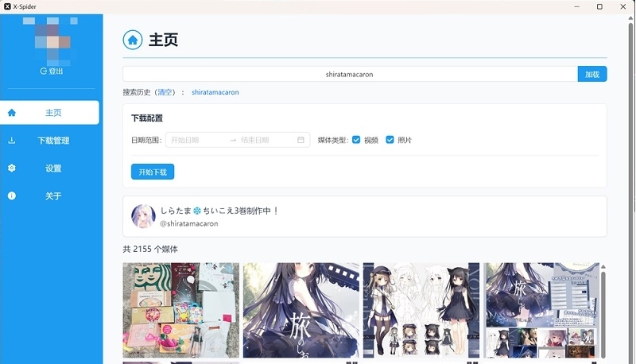Open the character design sheet thumbnail
The height and width of the screenshot is (364, 636).
pos(421,310)
